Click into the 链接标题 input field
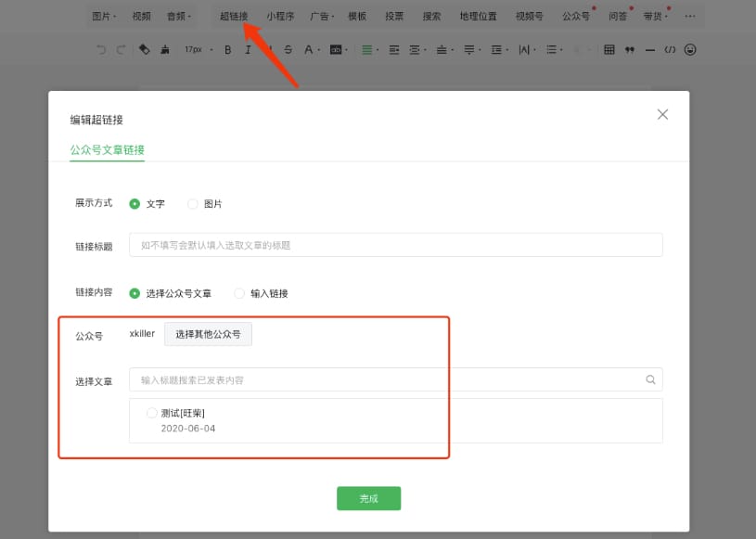Image resolution: width=756 pixels, height=539 pixels. 396,245
